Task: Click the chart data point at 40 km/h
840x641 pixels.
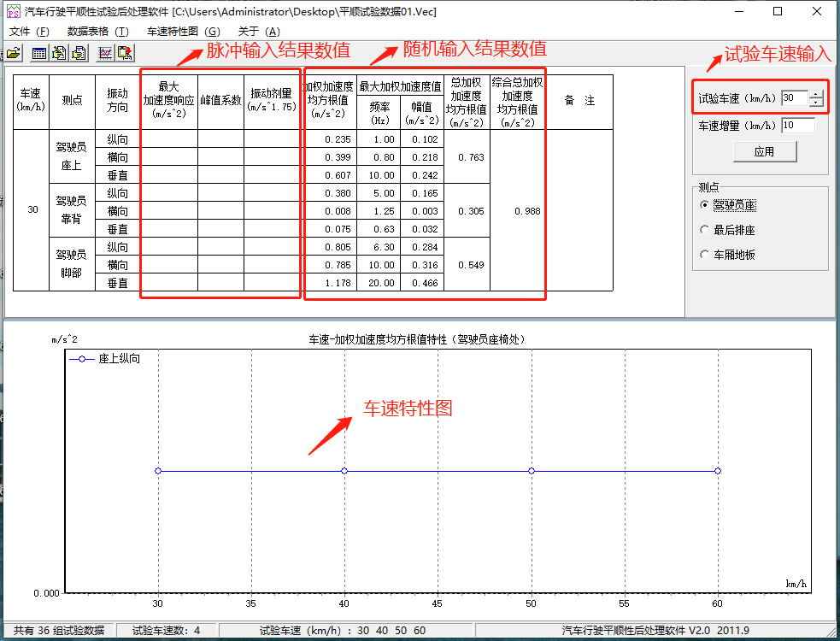Action: pyautogui.click(x=344, y=471)
